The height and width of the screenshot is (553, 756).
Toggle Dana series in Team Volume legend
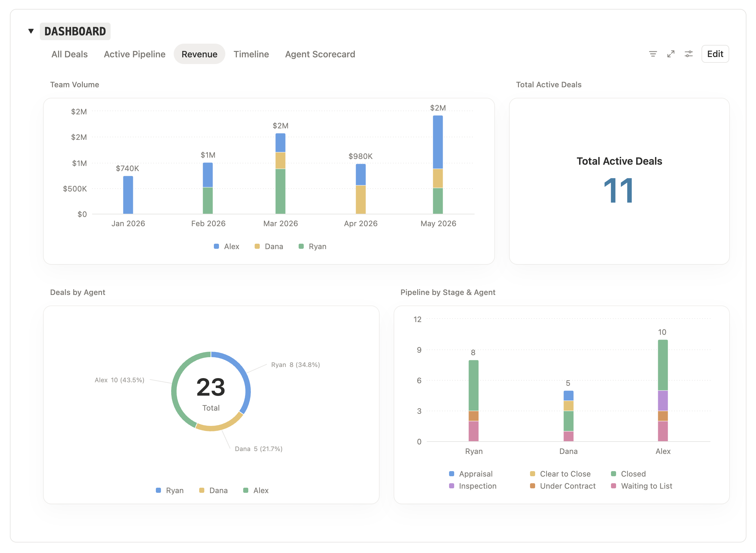pos(269,246)
